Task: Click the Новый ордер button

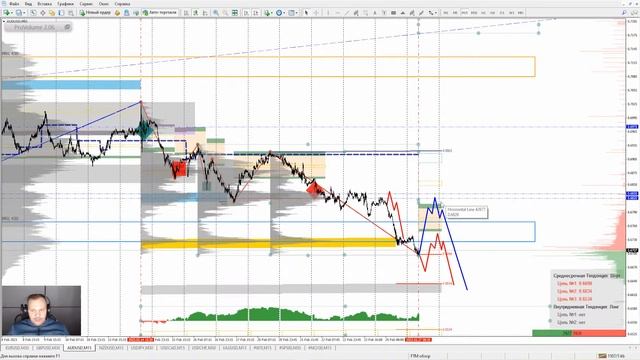Action: coord(95,13)
